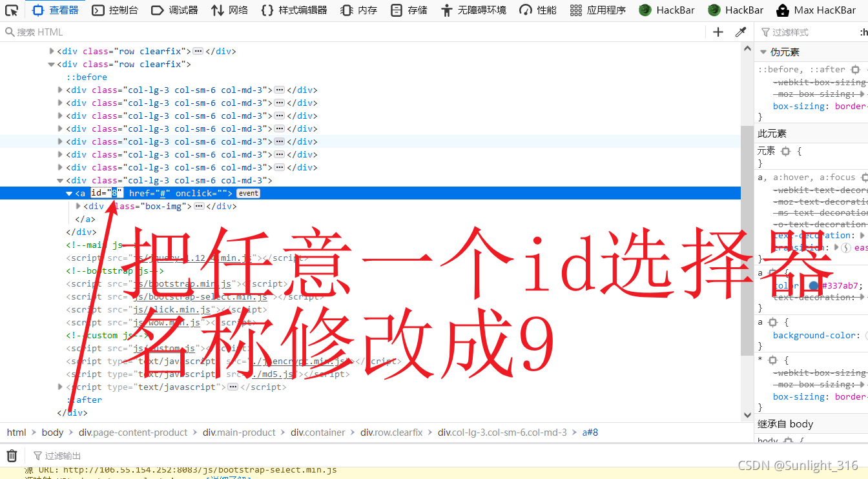Select html in the breadcrumb bar

click(x=17, y=433)
